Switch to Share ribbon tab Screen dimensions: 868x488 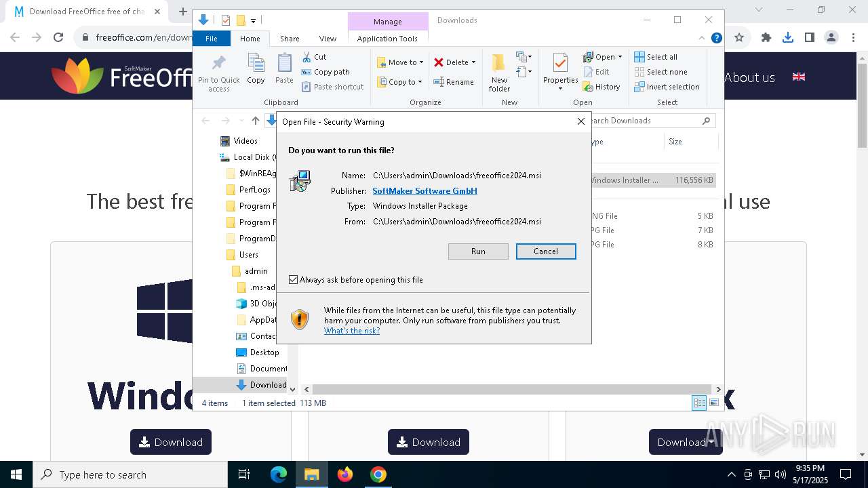(x=290, y=39)
